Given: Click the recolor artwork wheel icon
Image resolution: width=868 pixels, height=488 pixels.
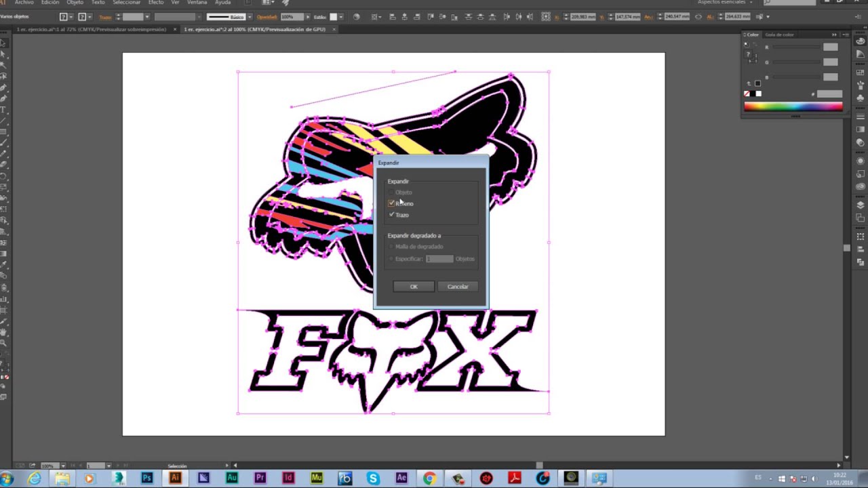Looking at the screenshot, I should 357,17.
